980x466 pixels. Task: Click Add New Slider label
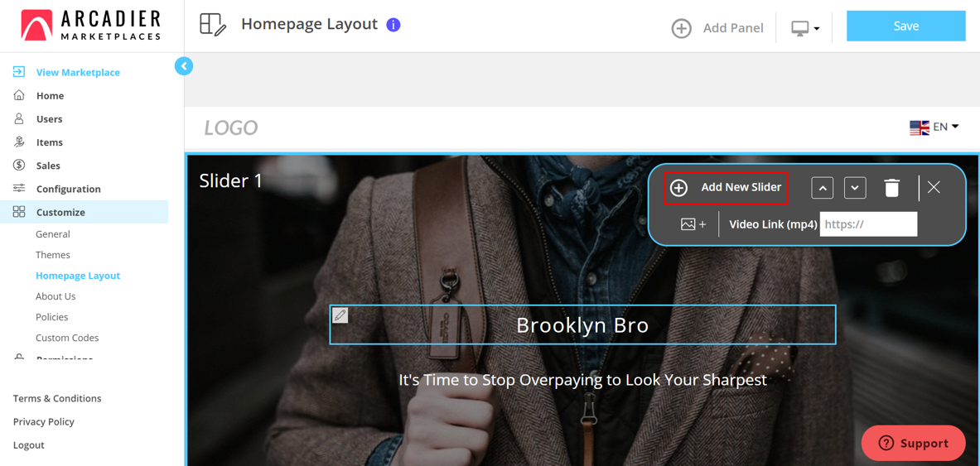click(x=741, y=187)
